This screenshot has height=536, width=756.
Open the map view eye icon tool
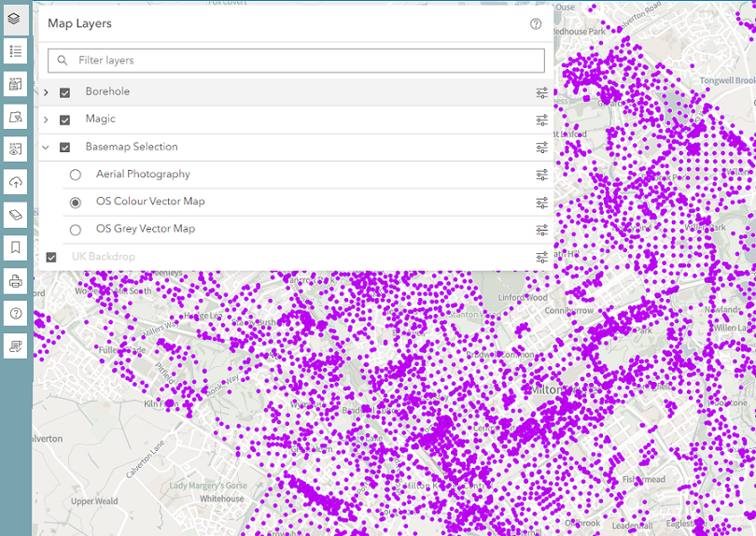[x=15, y=149]
